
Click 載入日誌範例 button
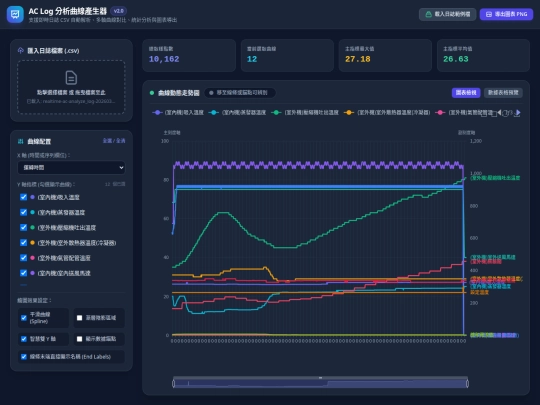click(x=447, y=14)
